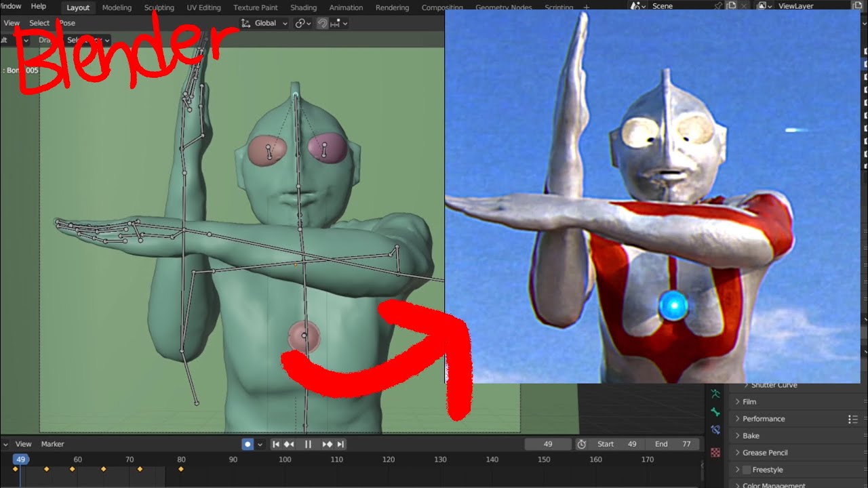The image size is (868, 488).
Task: Open the timeline editor type dropdown arrow
Action: (x=5, y=444)
